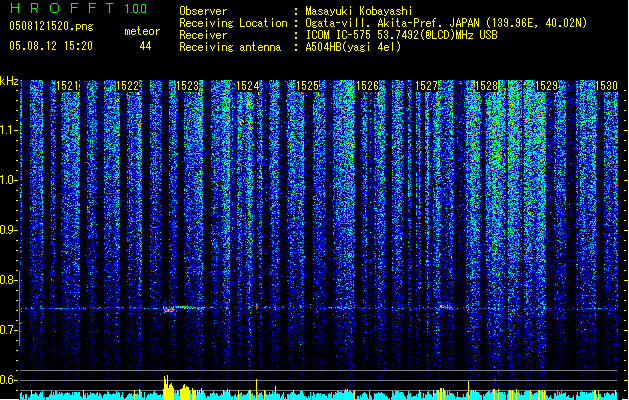Viewport: 629px width, 400px height.
Task: Click the 0.6 frequency axis label
Action: (x=9, y=380)
